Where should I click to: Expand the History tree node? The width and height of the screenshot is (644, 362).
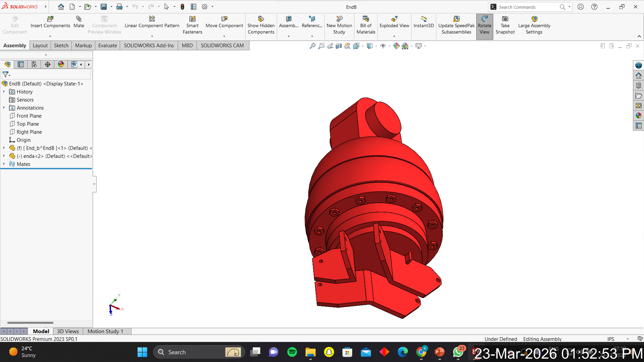pyautogui.click(x=4, y=92)
